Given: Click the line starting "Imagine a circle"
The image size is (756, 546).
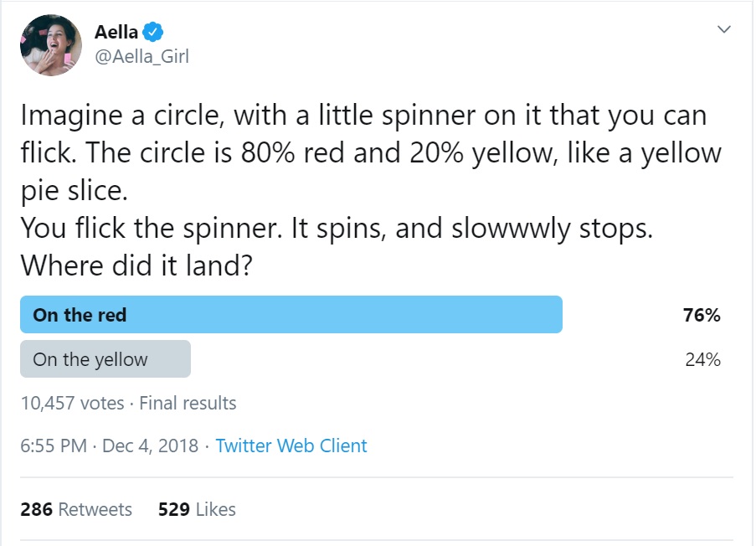Looking at the screenshot, I should pyautogui.click(x=363, y=116).
